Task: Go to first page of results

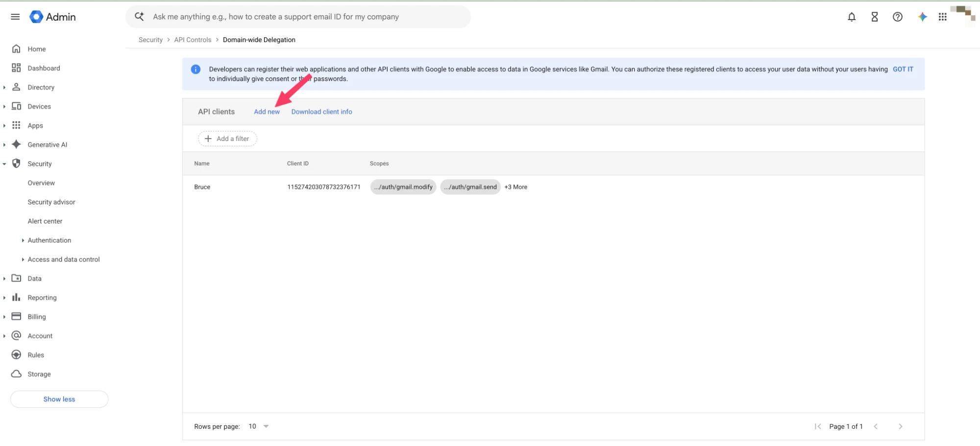Action: (x=818, y=426)
